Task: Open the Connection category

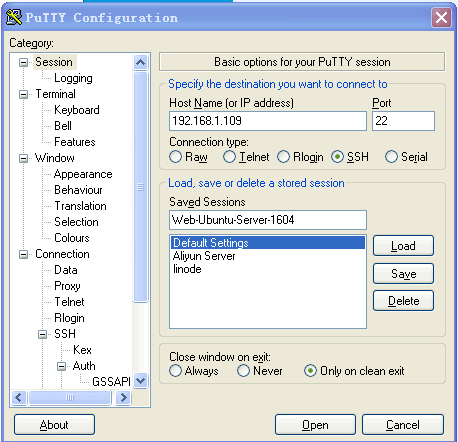Action: pos(62,254)
